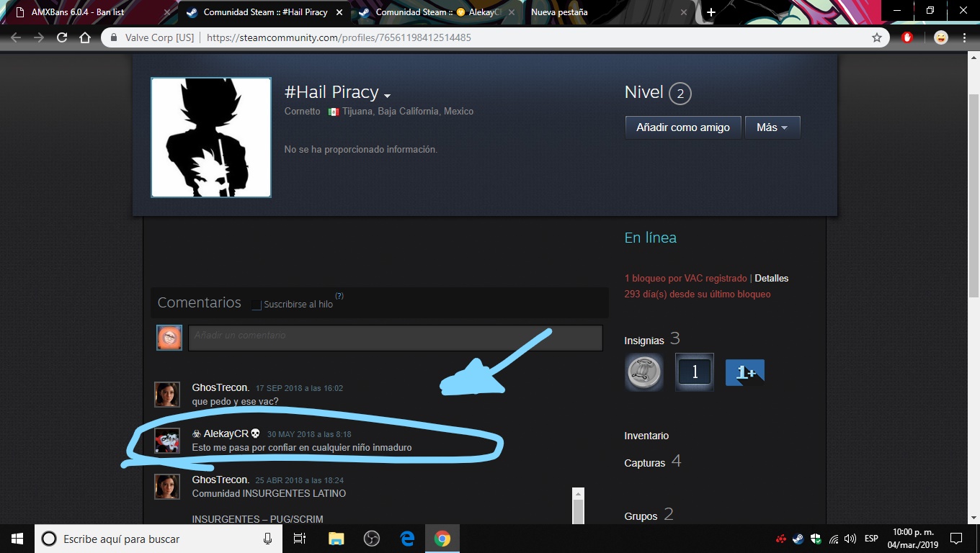
Task: Click GhosTrecon avatar beside 17 SEP comment
Action: (x=167, y=395)
